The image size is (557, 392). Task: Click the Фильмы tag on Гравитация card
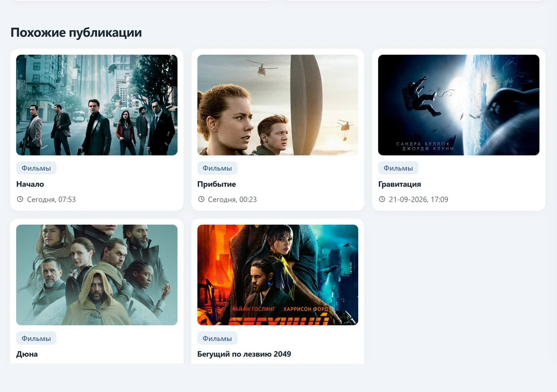398,168
